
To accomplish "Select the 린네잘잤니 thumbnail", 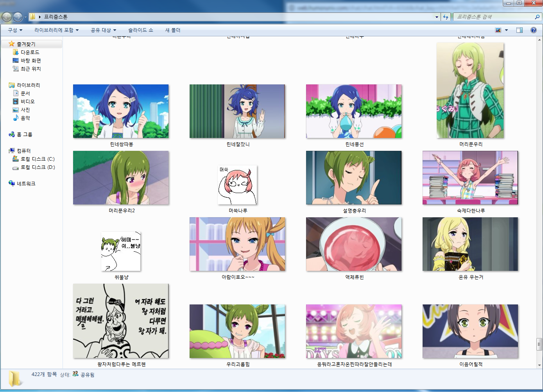I will (237, 111).
